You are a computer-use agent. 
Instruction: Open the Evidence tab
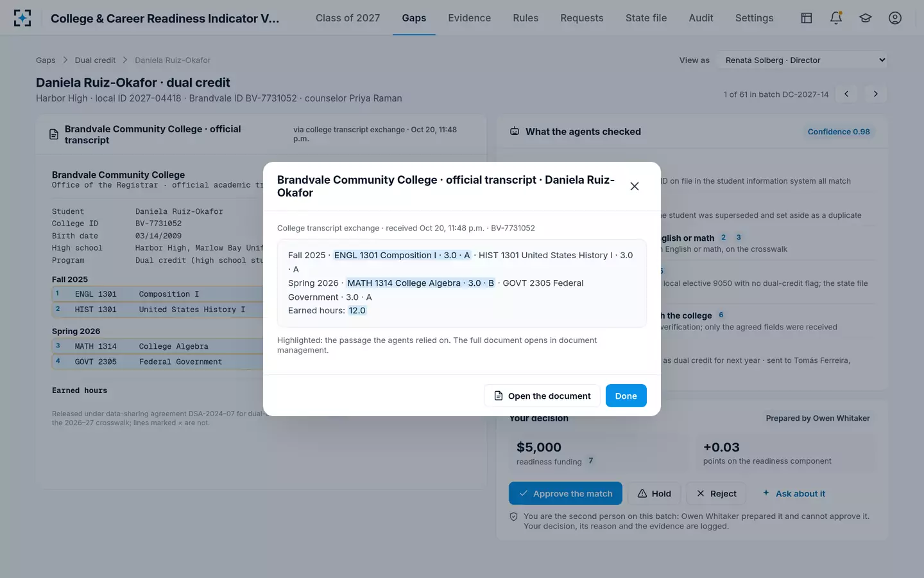click(470, 18)
